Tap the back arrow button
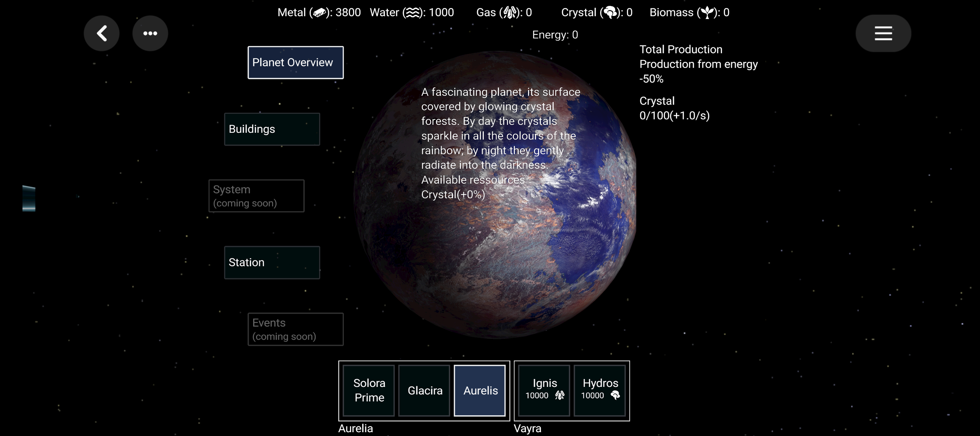The image size is (980, 436). (102, 34)
